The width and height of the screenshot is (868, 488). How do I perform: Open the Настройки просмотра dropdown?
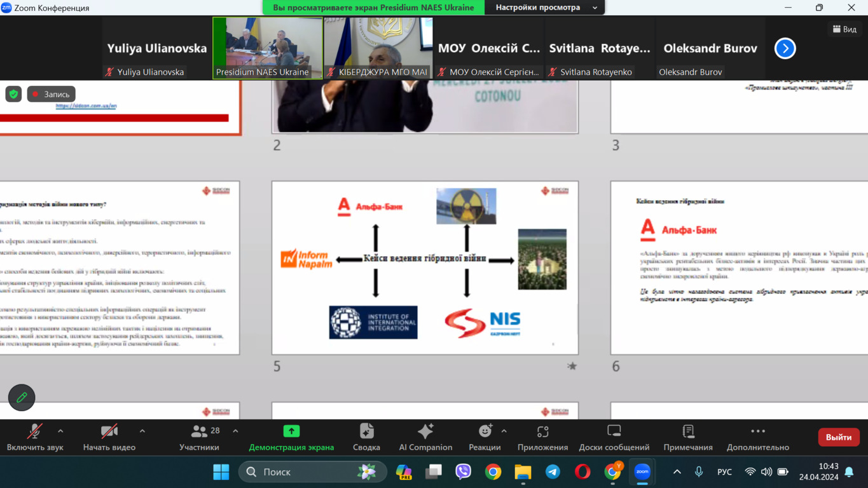(546, 8)
